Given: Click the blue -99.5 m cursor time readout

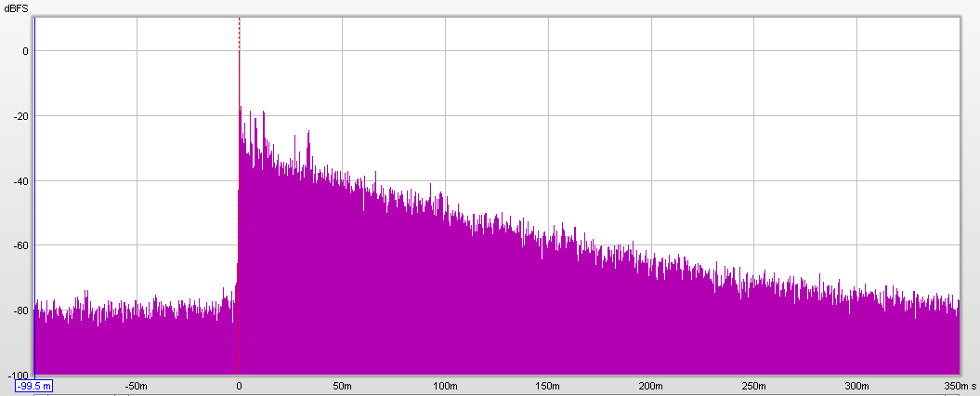Looking at the screenshot, I should click(33, 385).
